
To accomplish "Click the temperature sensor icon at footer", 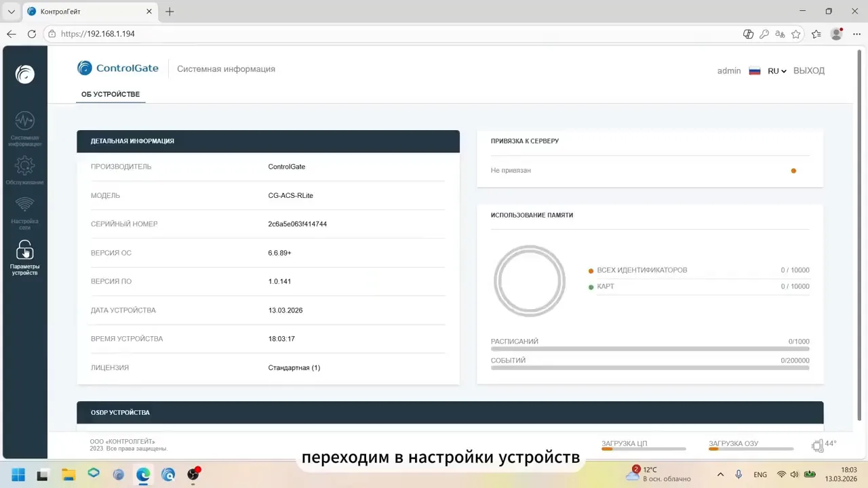I will [817, 445].
